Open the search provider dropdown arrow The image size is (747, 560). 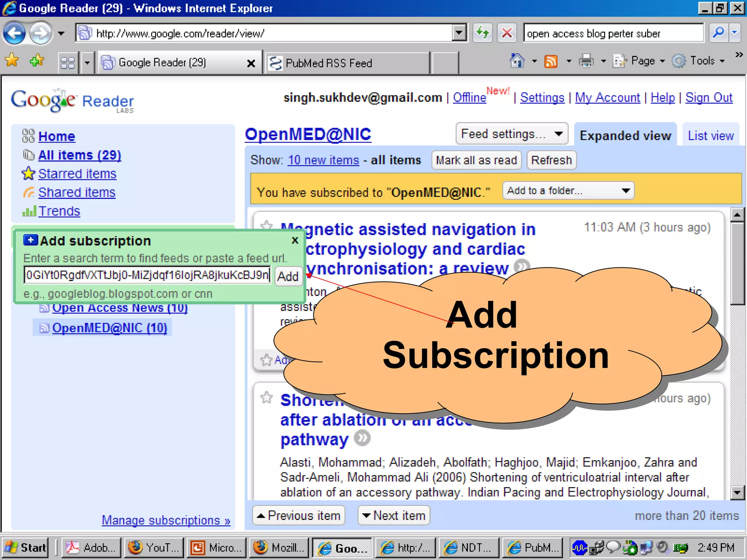tap(735, 33)
